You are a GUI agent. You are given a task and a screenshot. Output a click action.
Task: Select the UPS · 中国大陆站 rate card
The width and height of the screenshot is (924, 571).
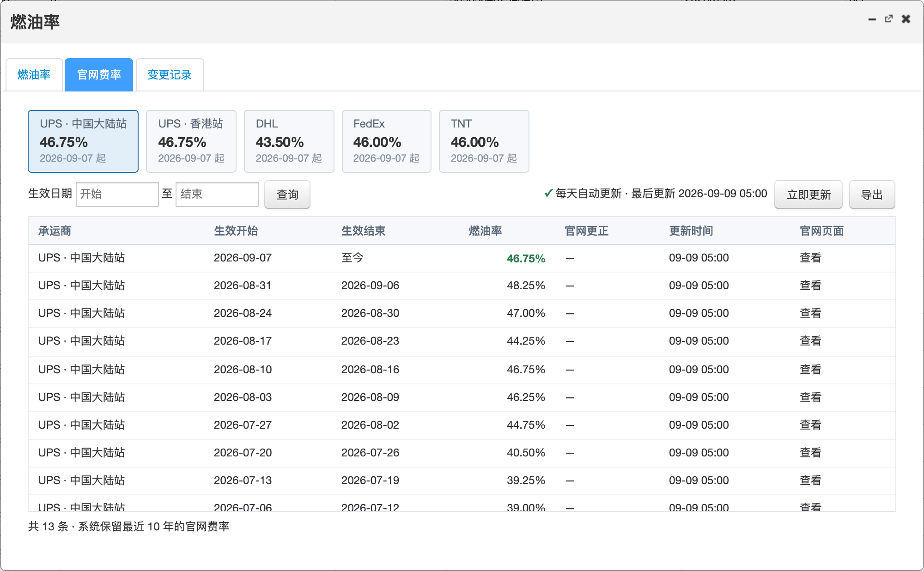pos(83,141)
